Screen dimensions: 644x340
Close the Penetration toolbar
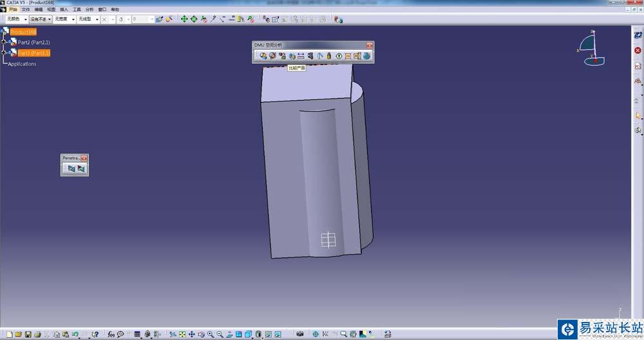(x=84, y=158)
